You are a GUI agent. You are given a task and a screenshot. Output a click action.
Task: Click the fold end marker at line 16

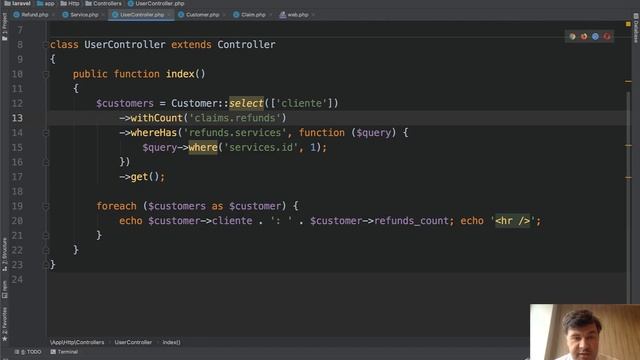click(46, 162)
